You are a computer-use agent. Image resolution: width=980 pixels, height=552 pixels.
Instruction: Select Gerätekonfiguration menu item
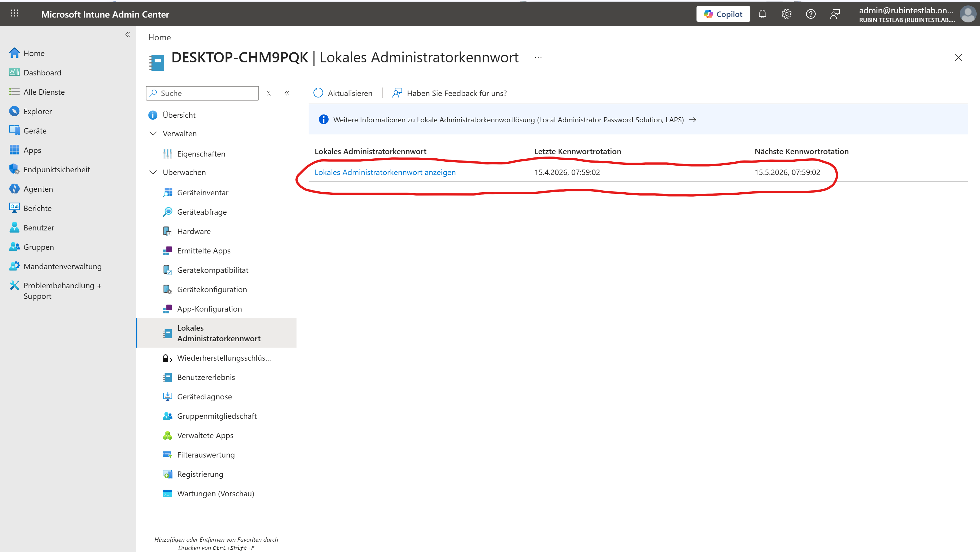(211, 289)
